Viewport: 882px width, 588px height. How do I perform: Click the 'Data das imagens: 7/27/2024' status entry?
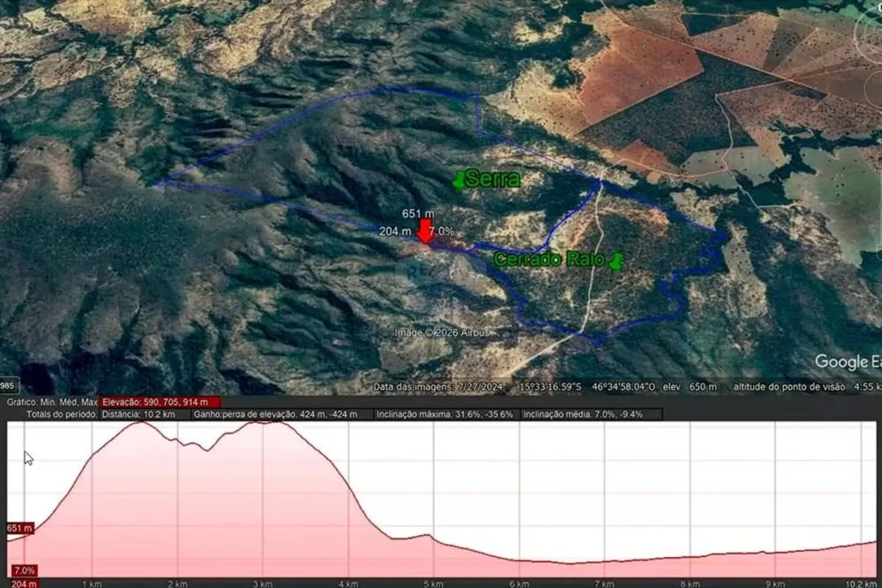point(438,387)
